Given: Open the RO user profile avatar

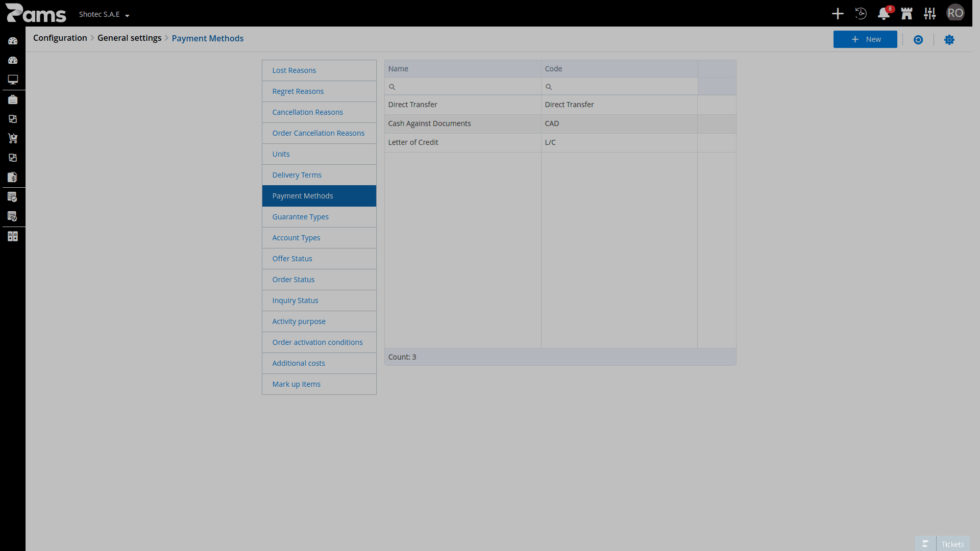Looking at the screenshot, I should (x=955, y=13).
